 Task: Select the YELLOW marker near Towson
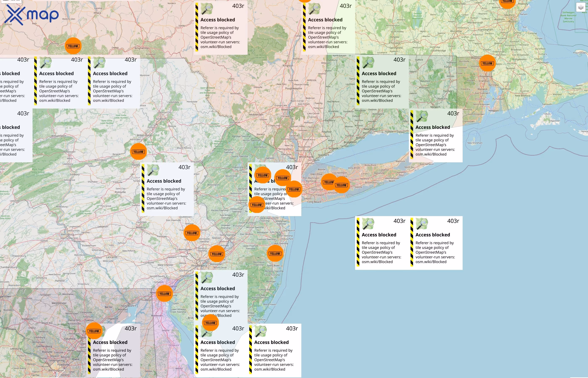(x=94, y=331)
